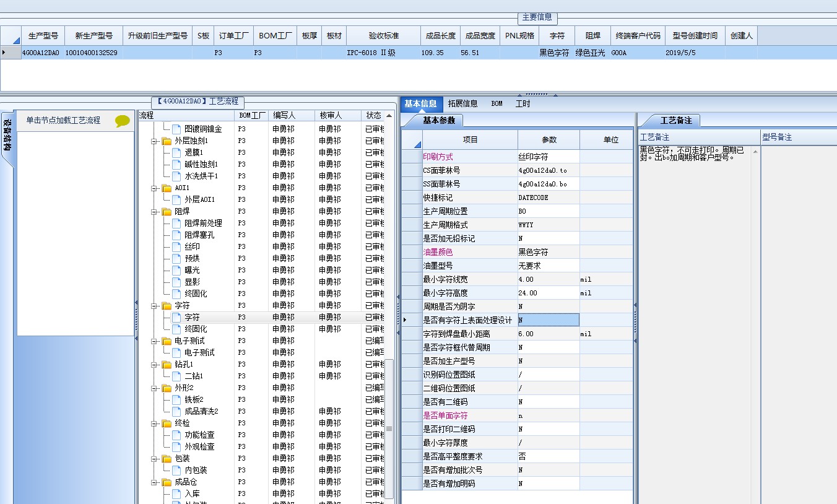Select the 预烘 step's document icon
Image resolution: width=837 pixels, height=504 pixels.
pos(176,258)
